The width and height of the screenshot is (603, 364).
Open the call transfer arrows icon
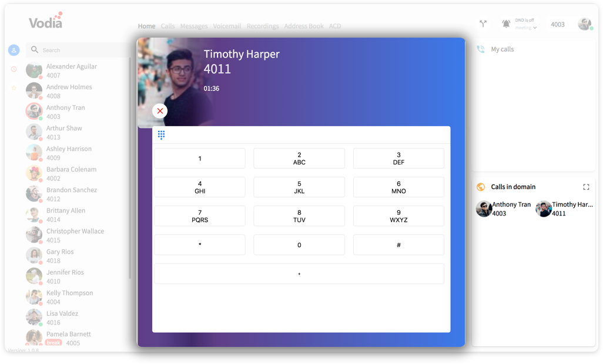point(484,24)
